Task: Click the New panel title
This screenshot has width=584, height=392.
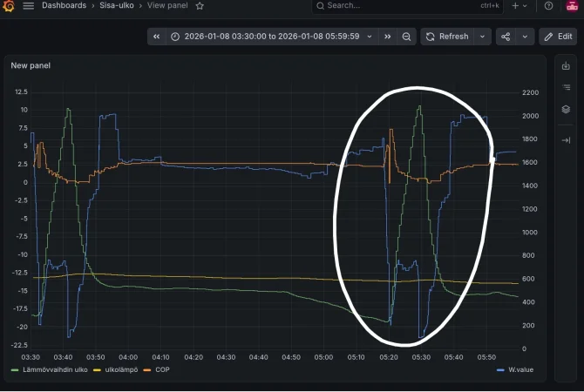Action: tap(31, 65)
